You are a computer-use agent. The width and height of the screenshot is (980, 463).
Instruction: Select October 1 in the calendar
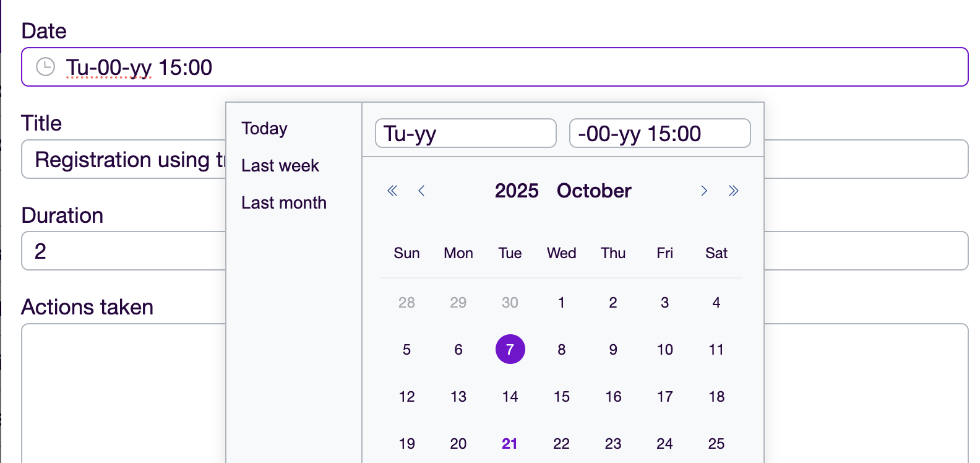coord(562,303)
